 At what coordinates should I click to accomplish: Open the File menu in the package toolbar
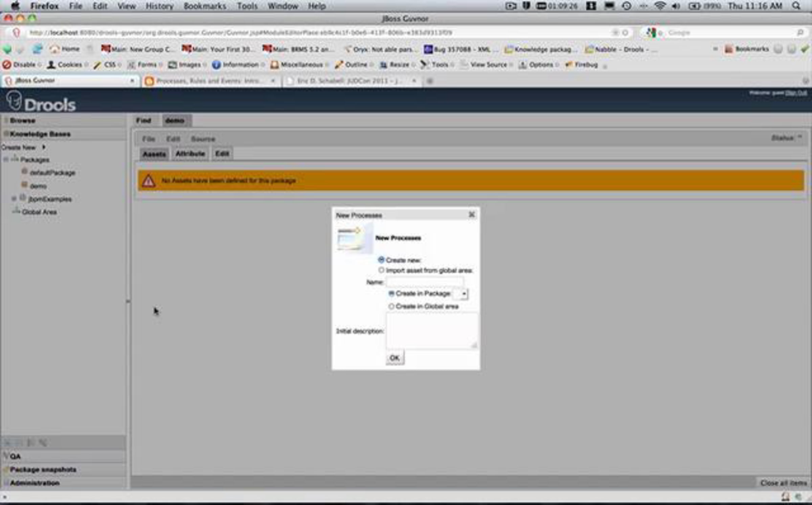pos(149,139)
